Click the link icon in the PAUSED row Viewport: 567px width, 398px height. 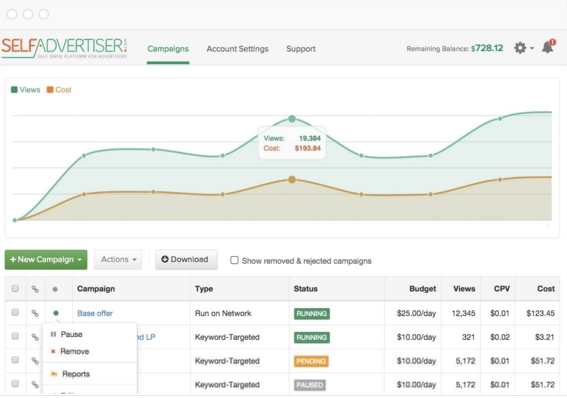click(35, 384)
